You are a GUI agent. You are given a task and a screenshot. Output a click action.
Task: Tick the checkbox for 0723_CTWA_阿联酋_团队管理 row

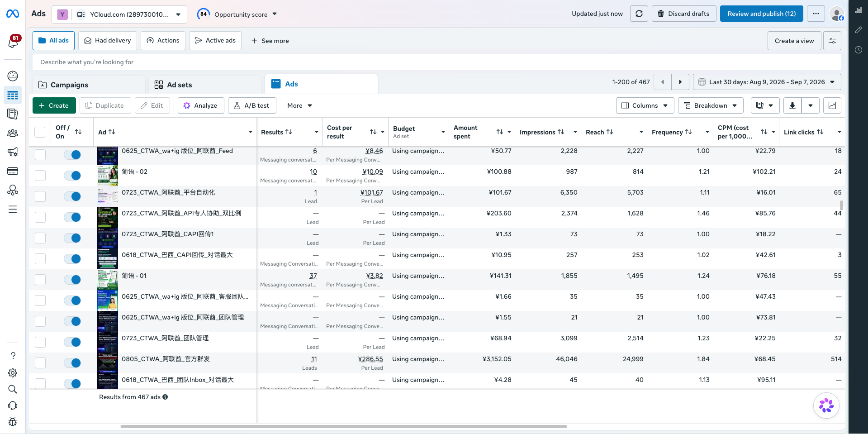(40, 342)
